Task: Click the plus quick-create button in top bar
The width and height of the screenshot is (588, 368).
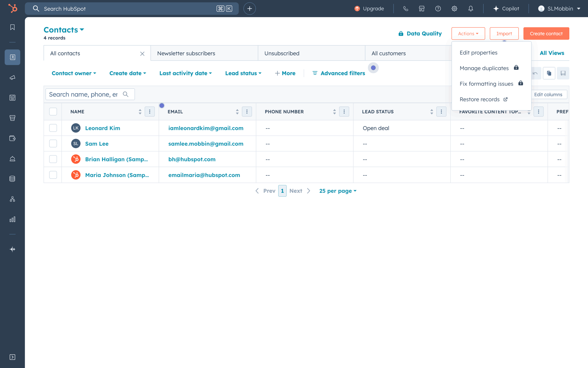Action: 250,9
